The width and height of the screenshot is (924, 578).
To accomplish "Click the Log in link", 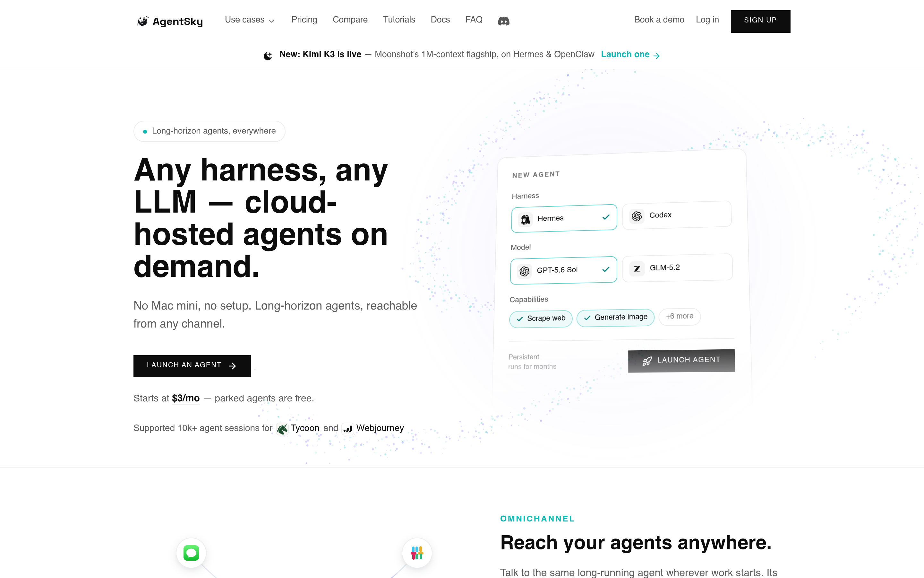I will (707, 20).
